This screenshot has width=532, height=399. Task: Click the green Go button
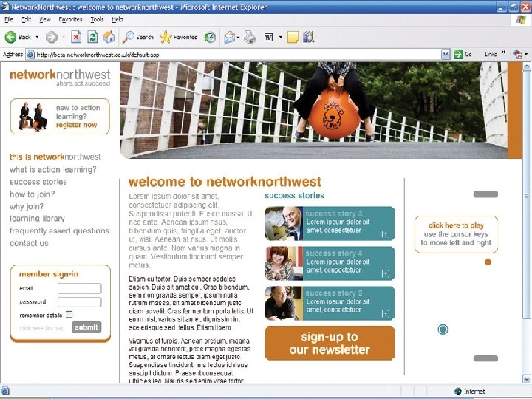pyautogui.click(x=463, y=54)
